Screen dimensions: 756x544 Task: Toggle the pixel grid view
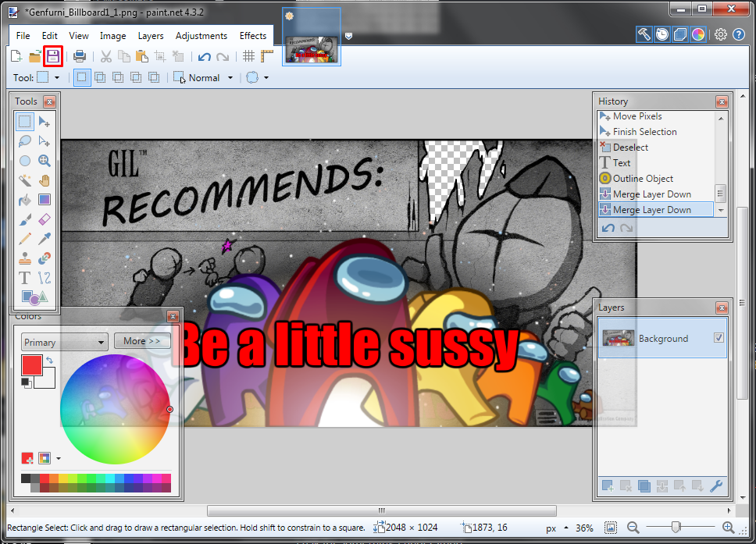pyautogui.click(x=248, y=56)
